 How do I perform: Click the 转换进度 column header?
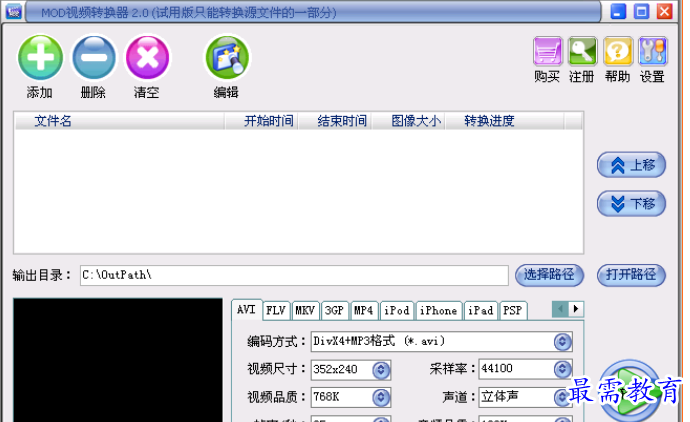[x=505, y=121]
